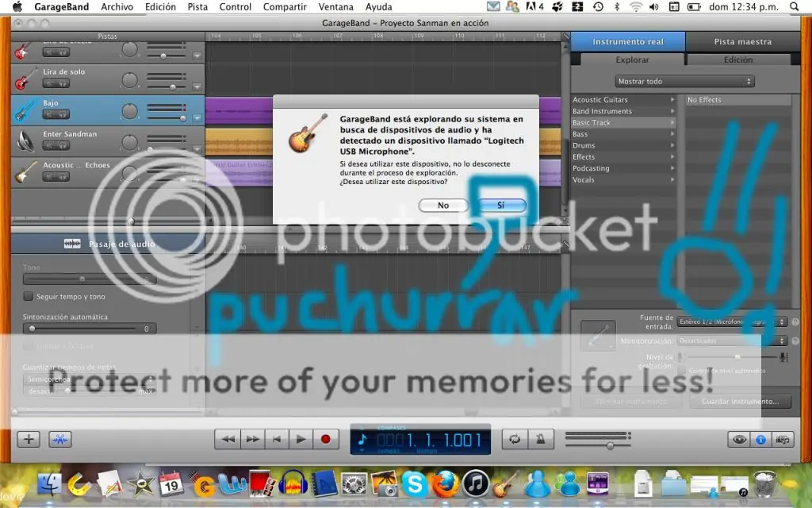Open the Archivo menu
Viewport: 812px width, 508px height.
coord(117,6)
